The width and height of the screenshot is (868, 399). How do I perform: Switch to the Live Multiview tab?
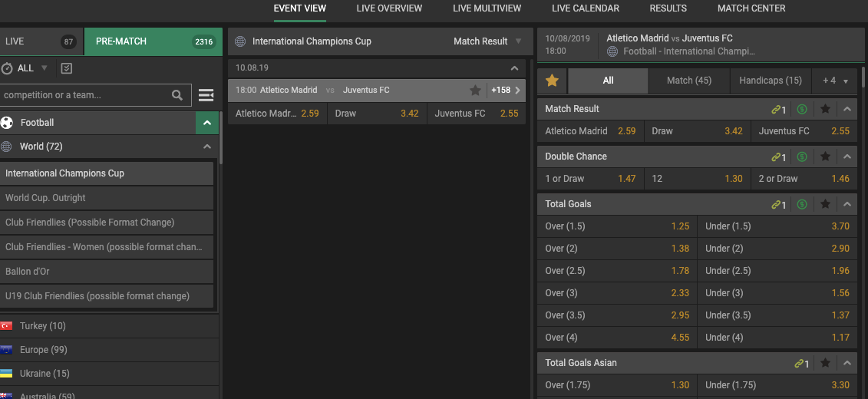click(487, 8)
